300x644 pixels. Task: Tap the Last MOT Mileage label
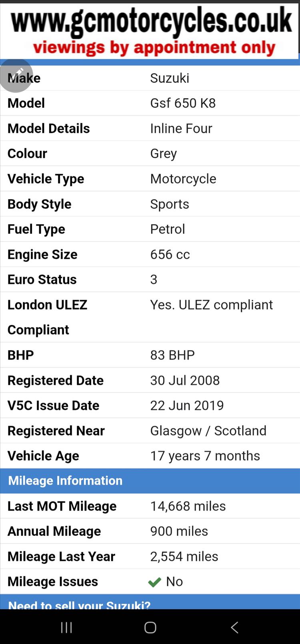pyautogui.click(x=62, y=506)
